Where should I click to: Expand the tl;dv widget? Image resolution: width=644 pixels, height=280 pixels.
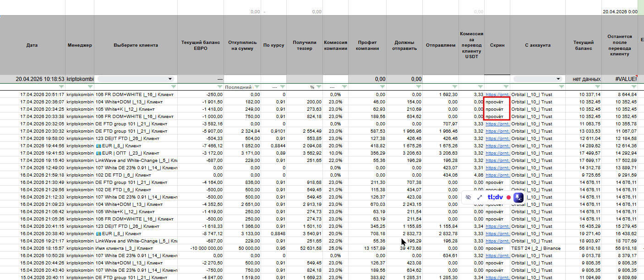(x=480, y=197)
